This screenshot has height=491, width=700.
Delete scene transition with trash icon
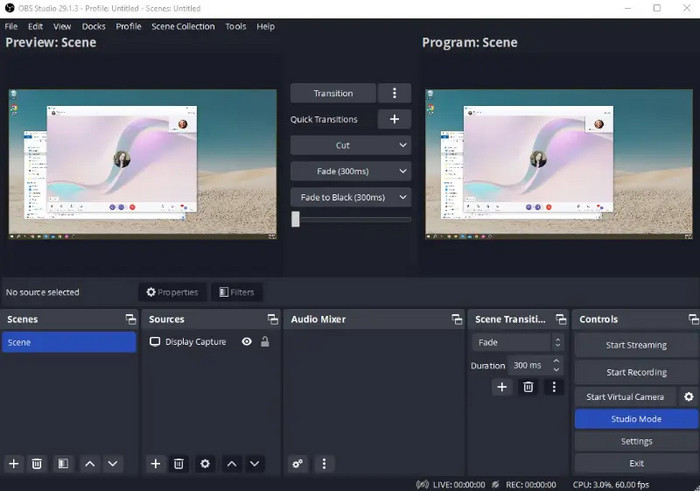[x=528, y=387]
